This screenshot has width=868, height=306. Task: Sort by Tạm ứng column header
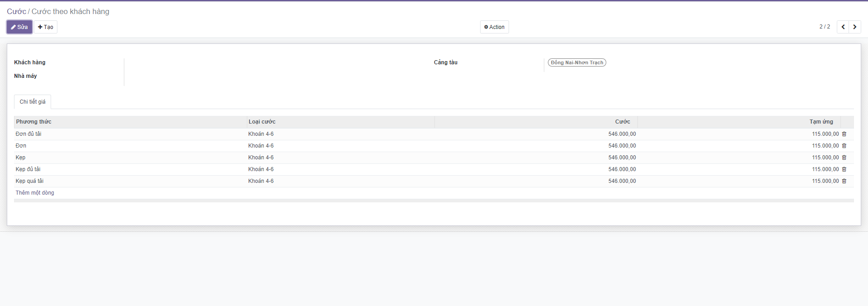coord(821,122)
